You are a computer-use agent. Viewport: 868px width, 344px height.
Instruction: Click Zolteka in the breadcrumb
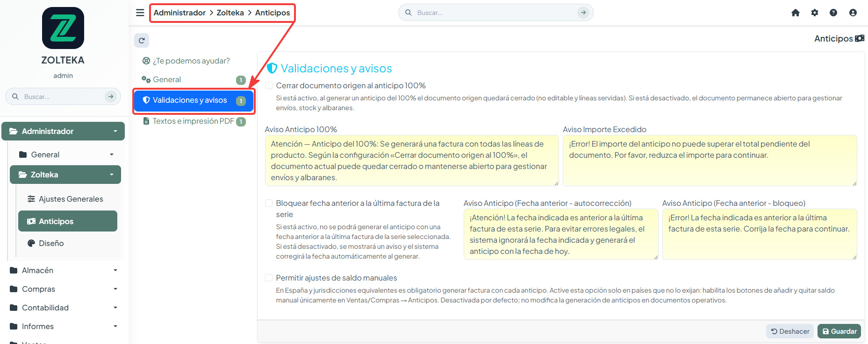point(230,13)
